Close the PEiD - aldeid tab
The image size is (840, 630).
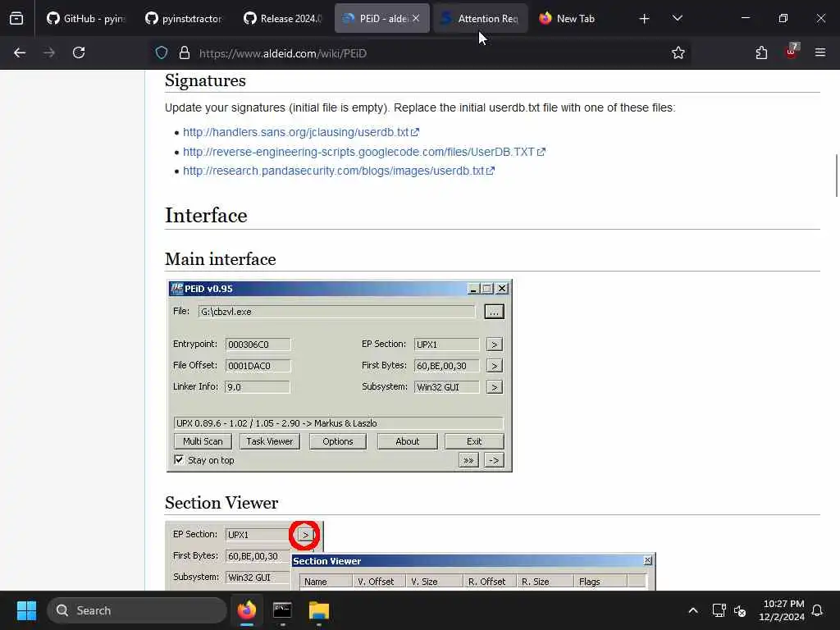(x=416, y=19)
